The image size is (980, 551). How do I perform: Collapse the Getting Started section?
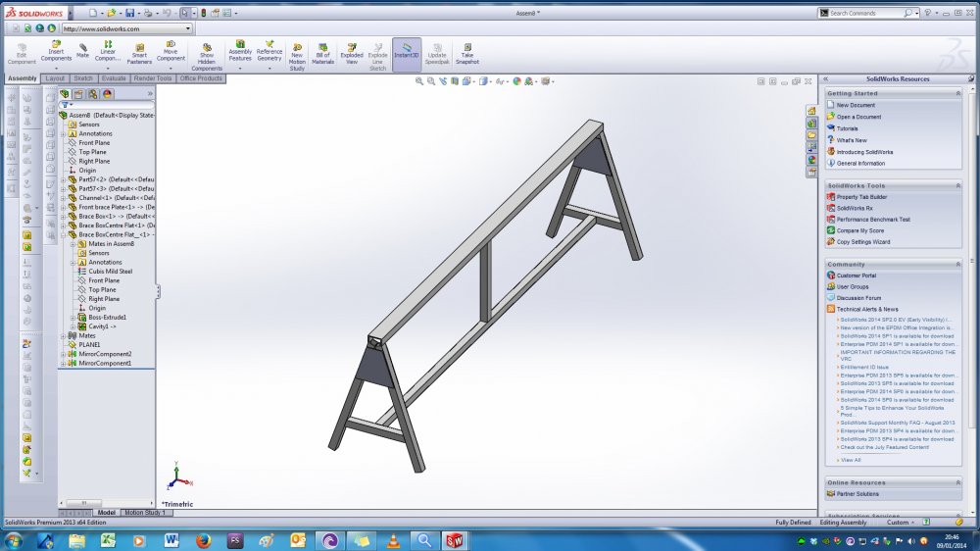(955, 93)
